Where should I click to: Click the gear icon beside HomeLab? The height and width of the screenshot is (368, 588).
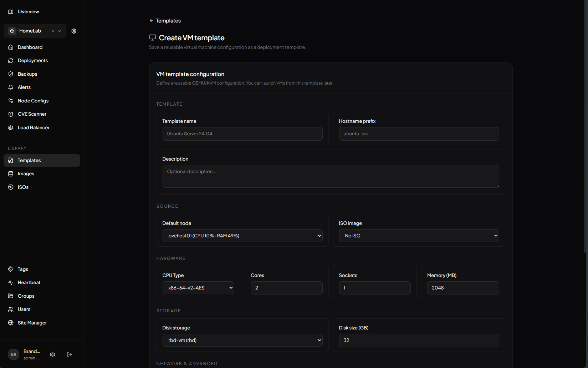point(74,31)
